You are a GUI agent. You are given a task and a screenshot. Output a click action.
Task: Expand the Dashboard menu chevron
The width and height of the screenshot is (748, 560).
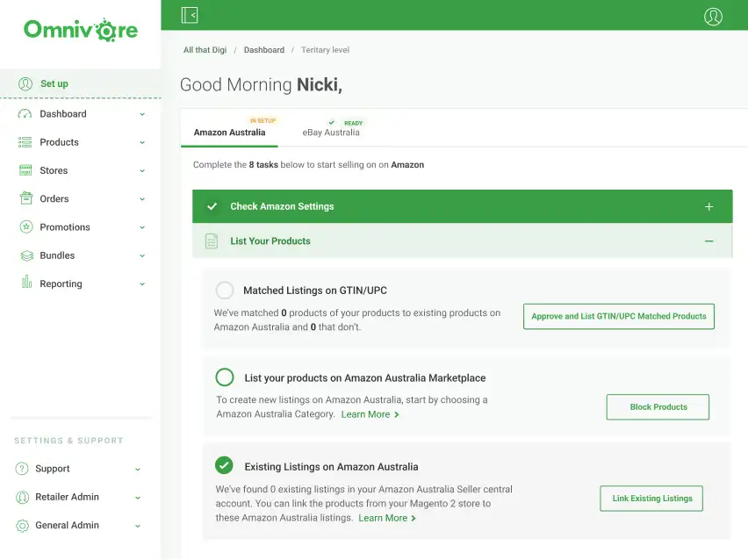142,114
